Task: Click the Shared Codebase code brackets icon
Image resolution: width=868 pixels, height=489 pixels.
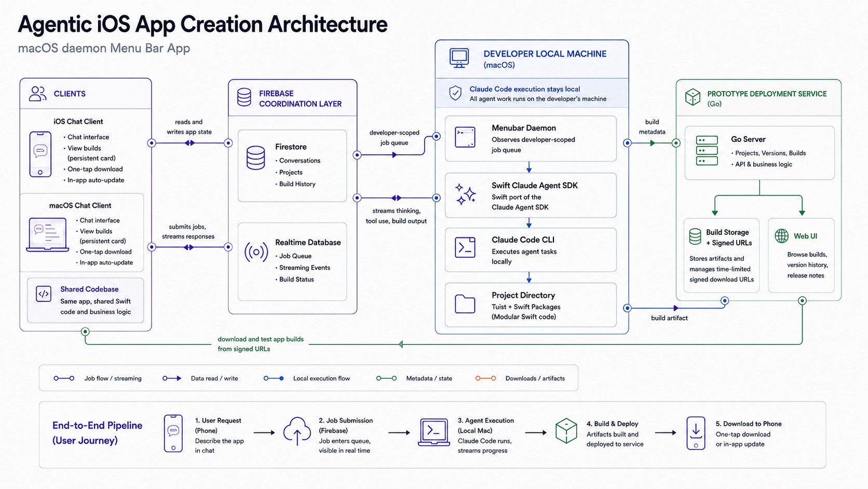Action: [x=44, y=294]
